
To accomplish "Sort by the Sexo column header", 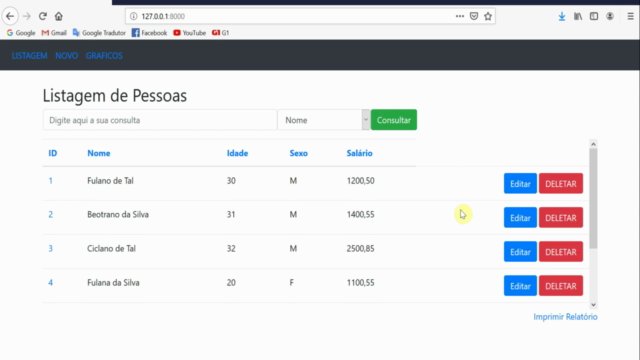I will click(299, 153).
